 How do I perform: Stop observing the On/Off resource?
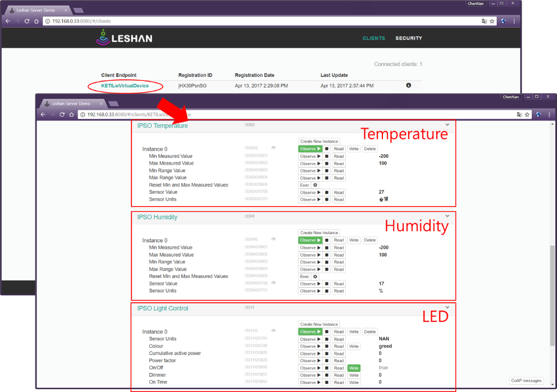327,368
